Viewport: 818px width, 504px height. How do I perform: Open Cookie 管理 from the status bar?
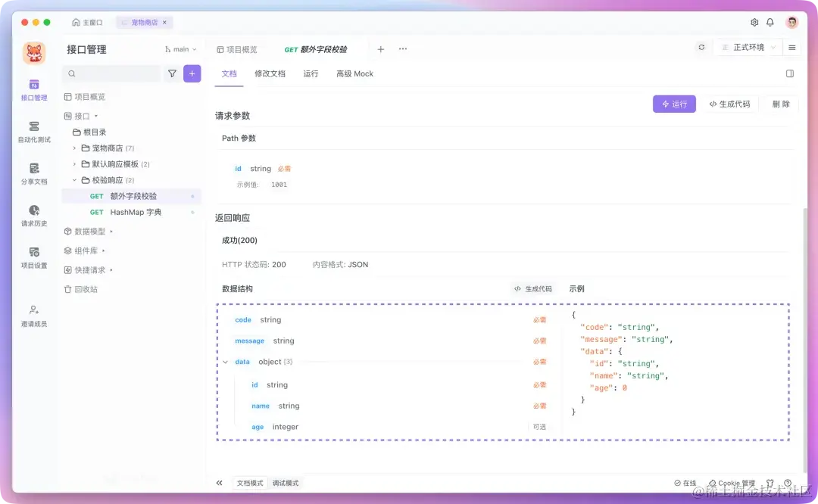(732, 482)
